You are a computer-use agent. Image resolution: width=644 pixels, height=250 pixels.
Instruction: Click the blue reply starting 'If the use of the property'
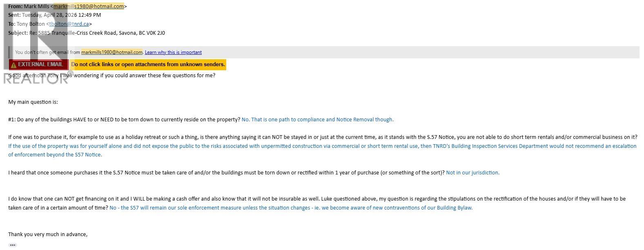pos(322,150)
